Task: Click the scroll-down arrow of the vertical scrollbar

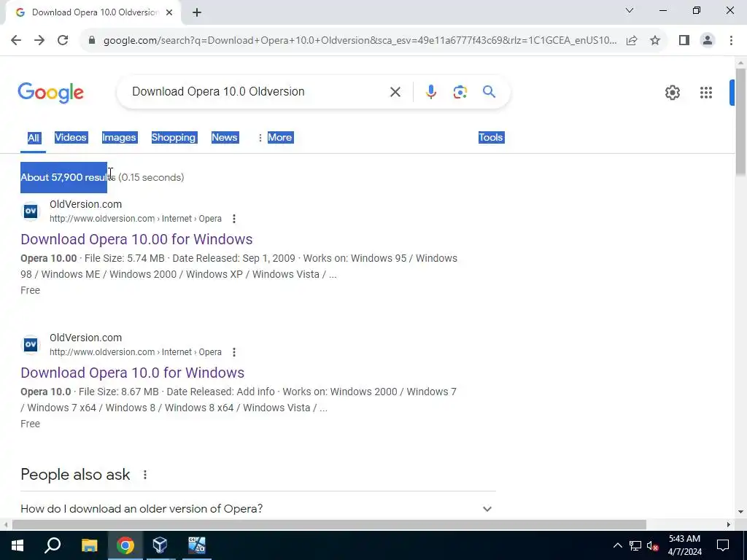Action: (x=740, y=512)
